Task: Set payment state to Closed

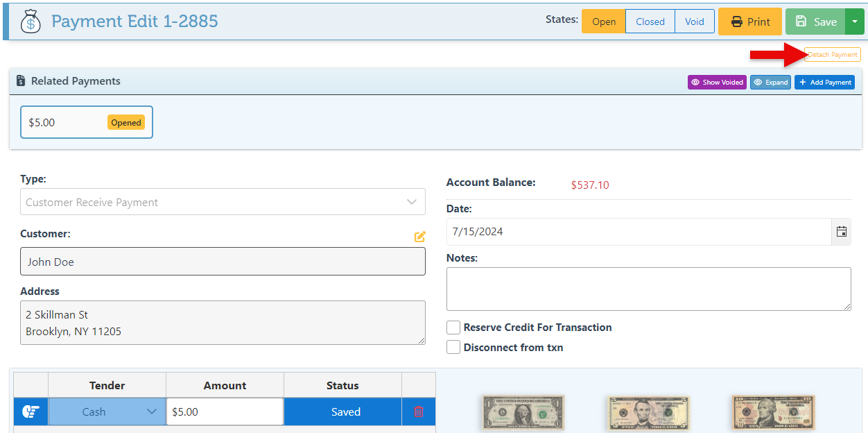Action: pos(650,22)
